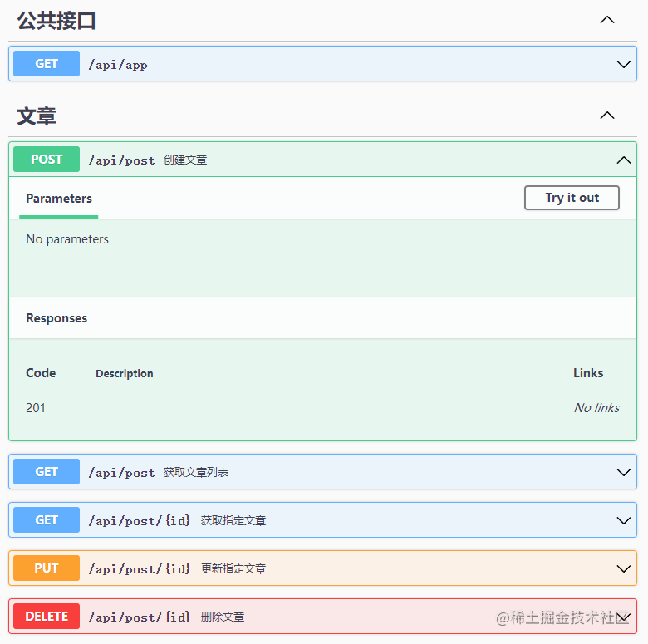Click the /api/post/{id} path next to 获取指定文章
Screen dimensions: 648x644
coord(140,521)
